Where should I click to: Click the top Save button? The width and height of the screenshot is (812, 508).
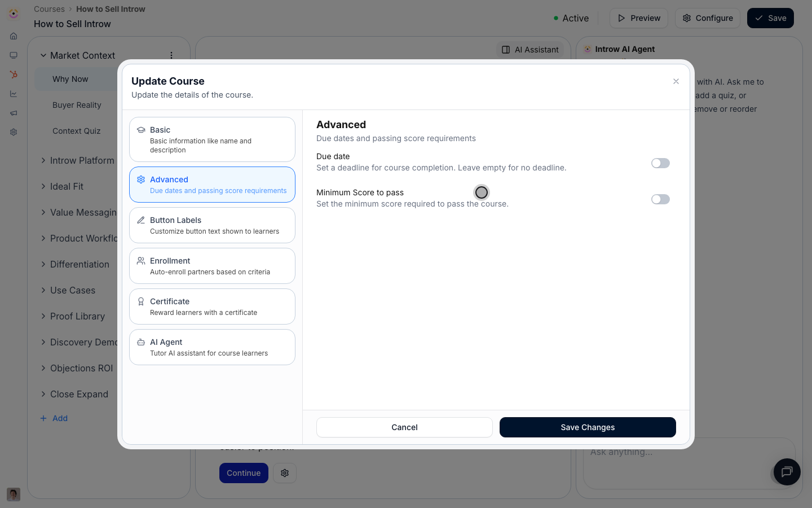(770, 18)
